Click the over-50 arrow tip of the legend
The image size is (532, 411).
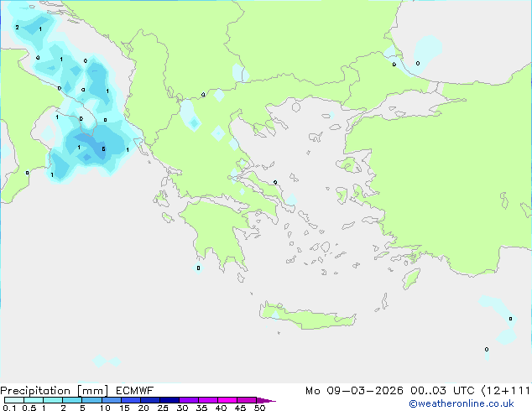pos(266,400)
